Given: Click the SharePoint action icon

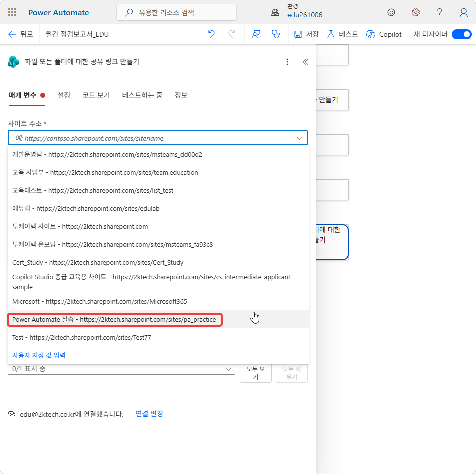Looking at the screenshot, I should pyautogui.click(x=14, y=62).
